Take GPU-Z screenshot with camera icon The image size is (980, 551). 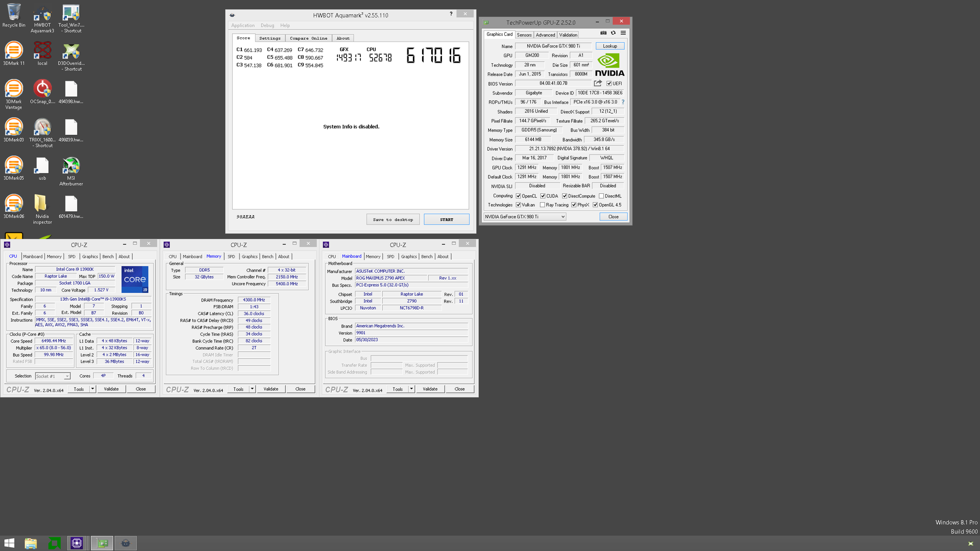(603, 33)
